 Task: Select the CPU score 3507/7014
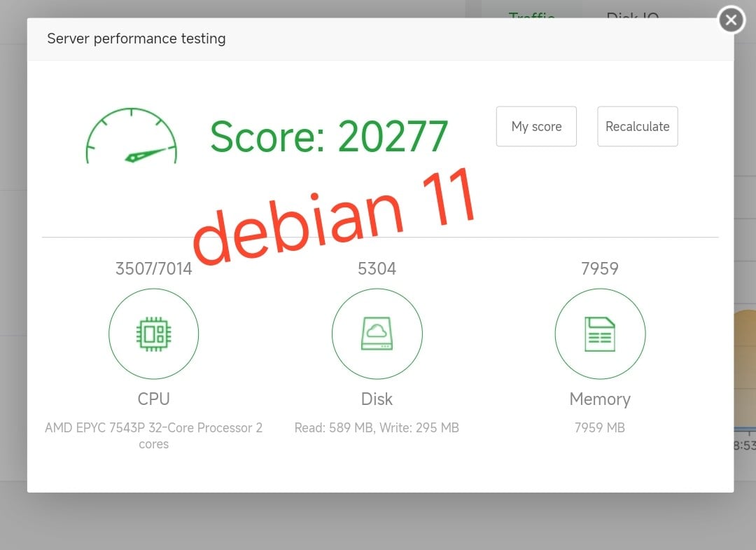[154, 269]
